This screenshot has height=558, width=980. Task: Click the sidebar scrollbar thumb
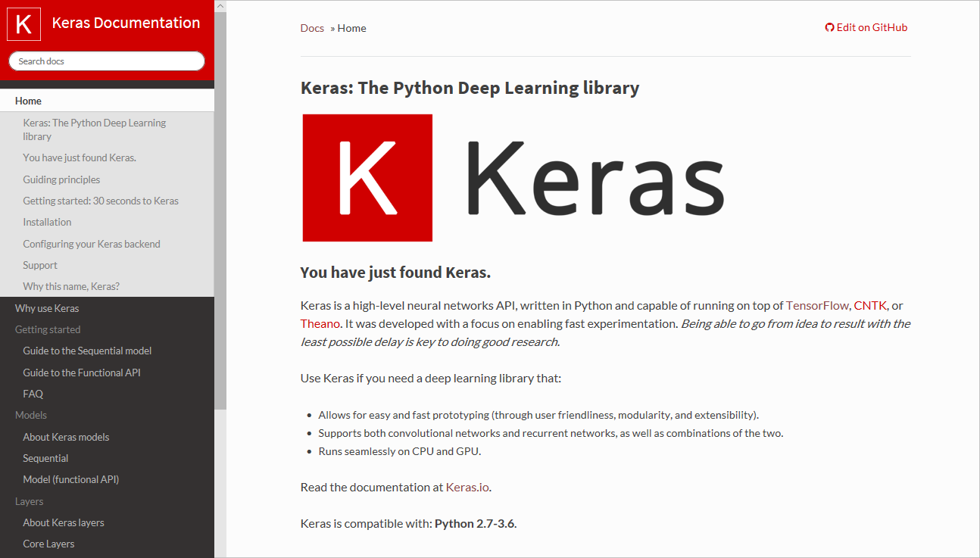tap(220, 210)
